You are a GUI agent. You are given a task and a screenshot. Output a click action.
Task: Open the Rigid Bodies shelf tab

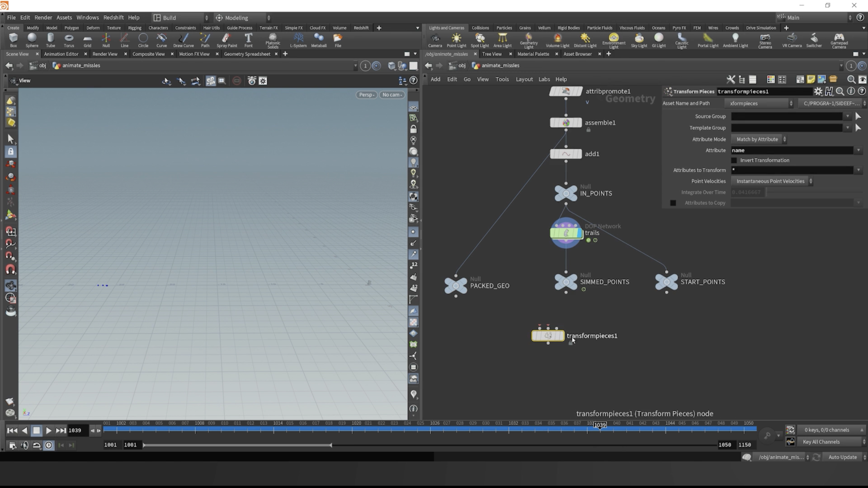click(568, 28)
